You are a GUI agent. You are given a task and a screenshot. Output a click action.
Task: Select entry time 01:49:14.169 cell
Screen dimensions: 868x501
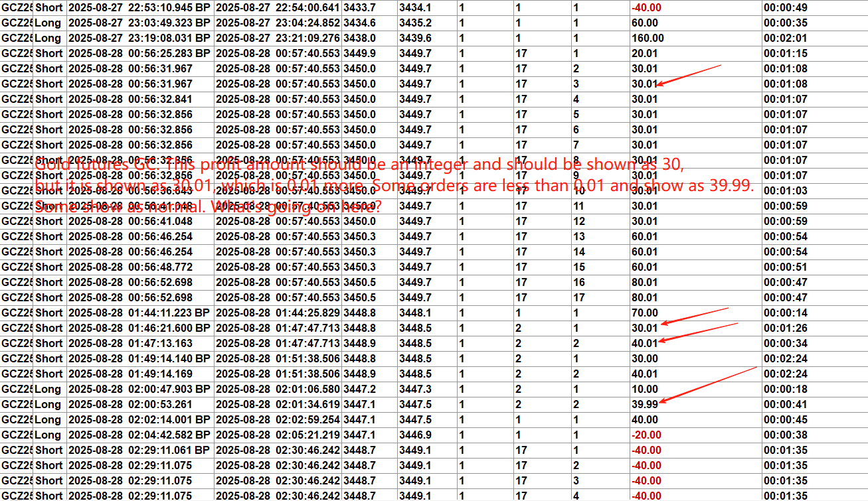pyautogui.click(x=140, y=374)
